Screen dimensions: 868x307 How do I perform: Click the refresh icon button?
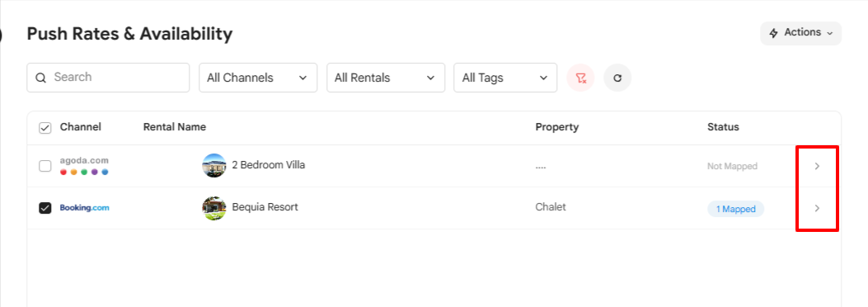pyautogui.click(x=617, y=78)
